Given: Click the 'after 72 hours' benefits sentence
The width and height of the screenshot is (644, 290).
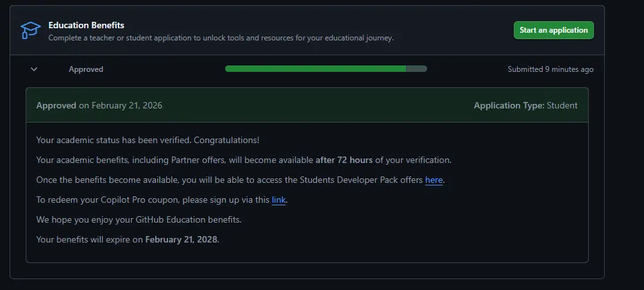Looking at the screenshot, I should coord(244,160).
